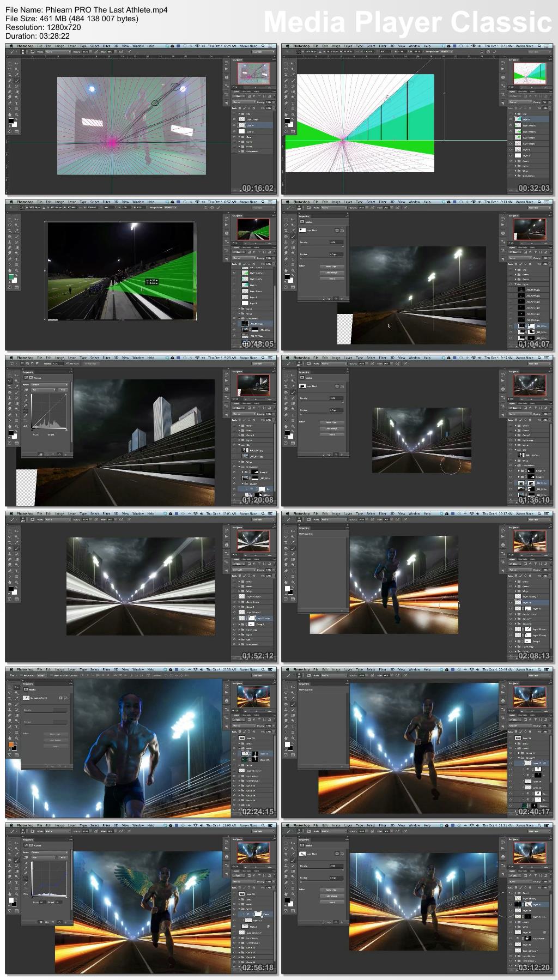00:16:02 frame: expand the top layer group triangle
558x980 pixels.
coord(239,114)
